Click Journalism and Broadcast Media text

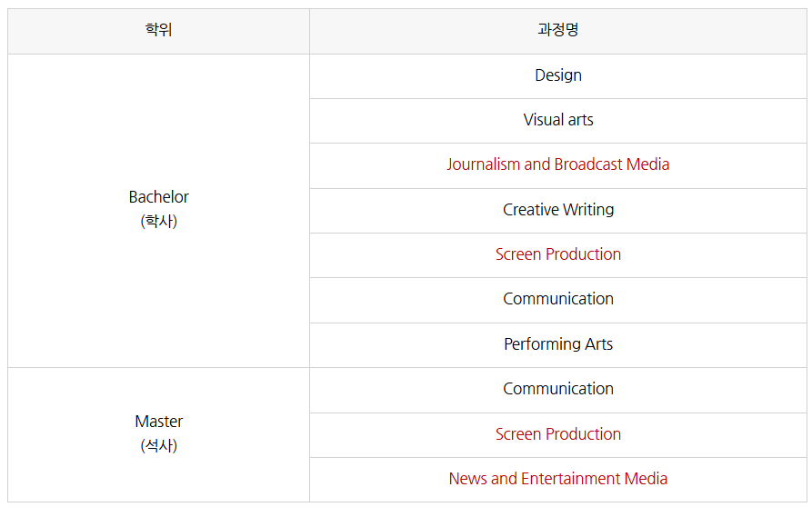coord(557,164)
